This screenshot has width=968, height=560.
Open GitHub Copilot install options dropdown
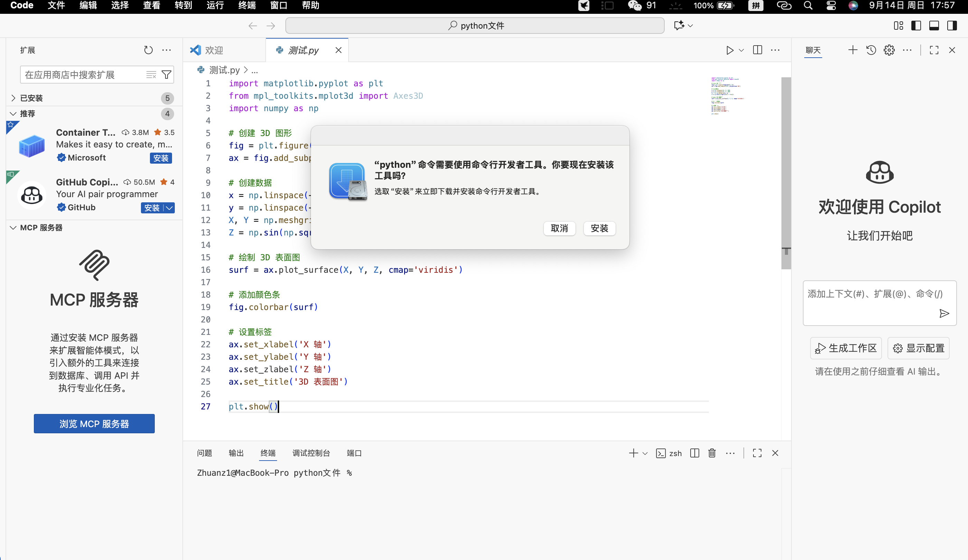169,207
